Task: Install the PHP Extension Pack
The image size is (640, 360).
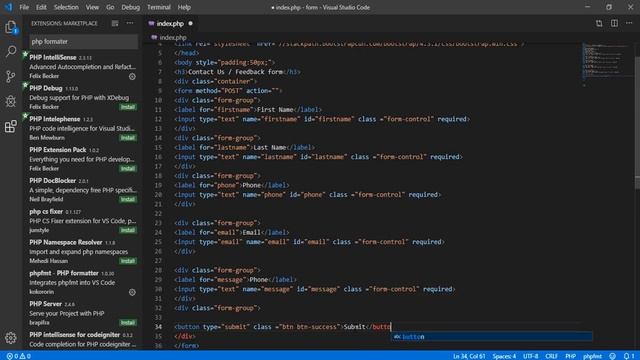Action: pyautogui.click(x=128, y=169)
